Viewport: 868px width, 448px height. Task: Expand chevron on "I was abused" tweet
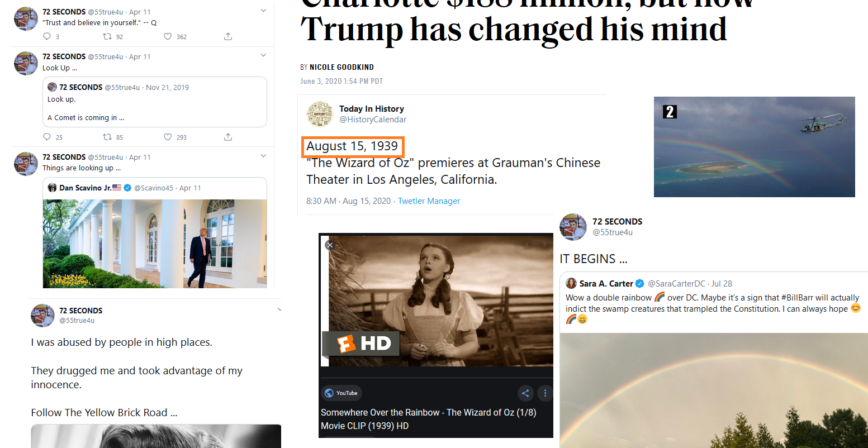(x=279, y=310)
